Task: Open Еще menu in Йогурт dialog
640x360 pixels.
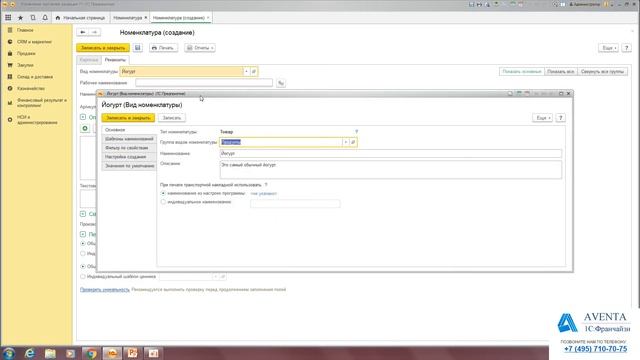Action: (x=542, y=118)
